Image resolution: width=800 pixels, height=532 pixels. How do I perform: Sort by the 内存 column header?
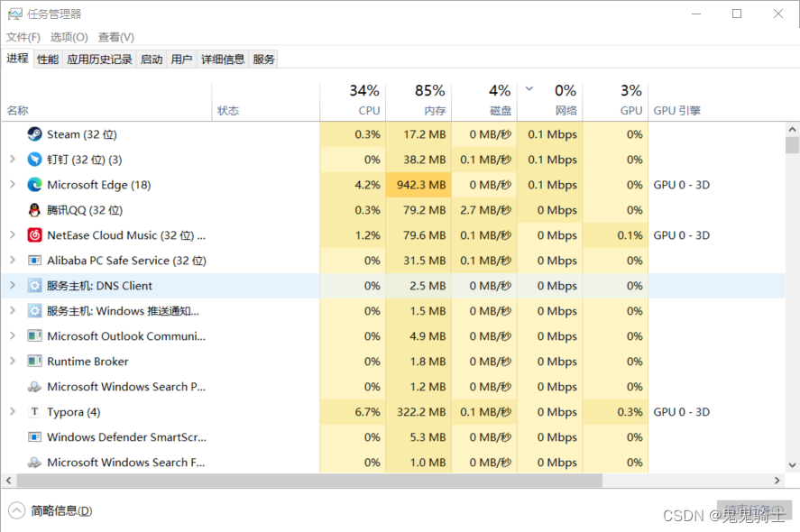(418, 102)
